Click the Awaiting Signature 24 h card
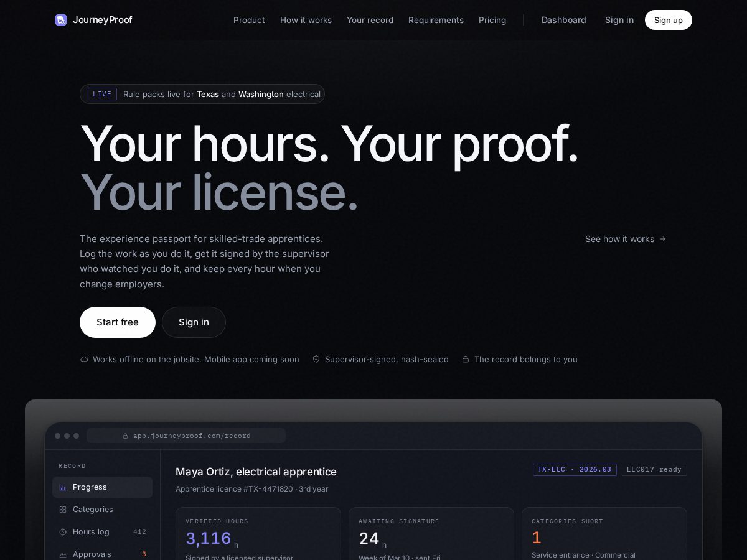Viewport: 747px width, 560px height. pyautogui.click(x=431, y=534)
